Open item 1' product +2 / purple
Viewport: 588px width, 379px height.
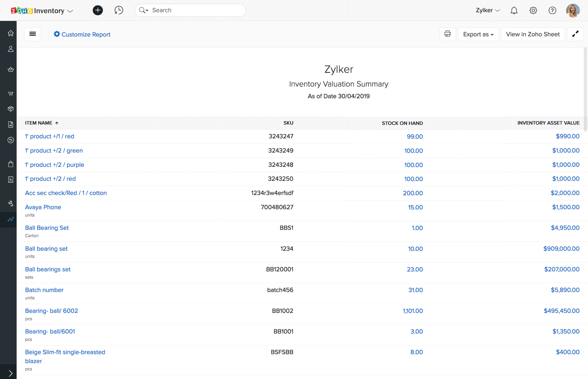[x=55, y=165]
